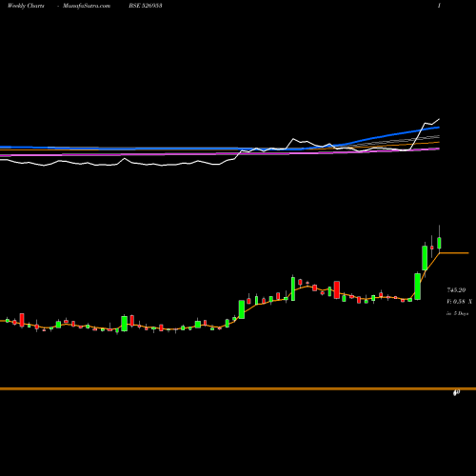Click the "MunafaSutra.com" header text
Screen dimensions: 476x476
click(87, 6)
